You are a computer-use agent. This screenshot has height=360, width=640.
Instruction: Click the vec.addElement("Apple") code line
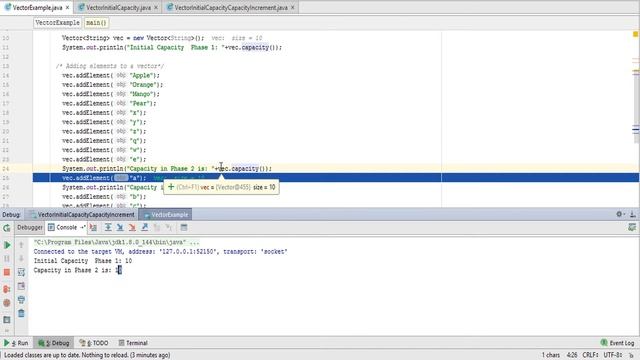[111, 75]
